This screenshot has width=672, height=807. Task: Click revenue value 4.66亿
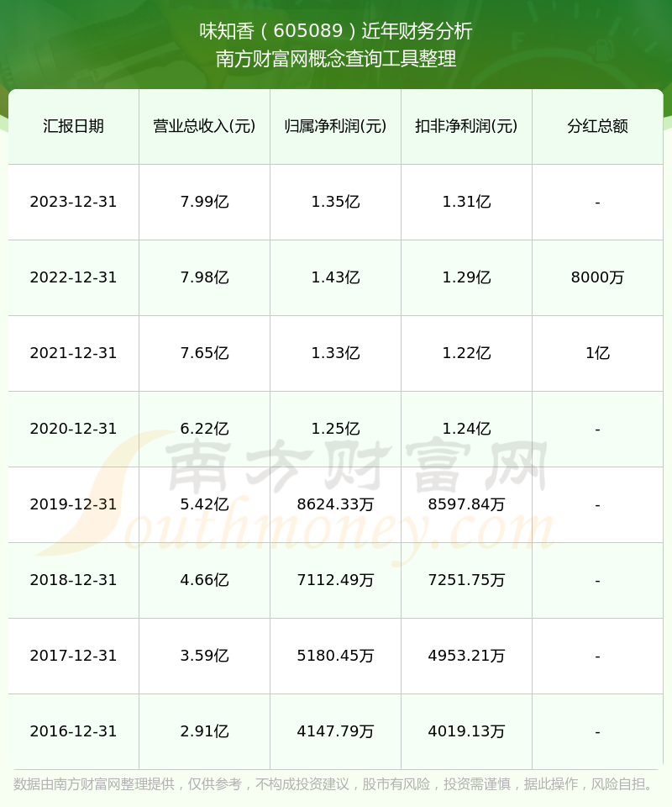(x=205, y=580)
